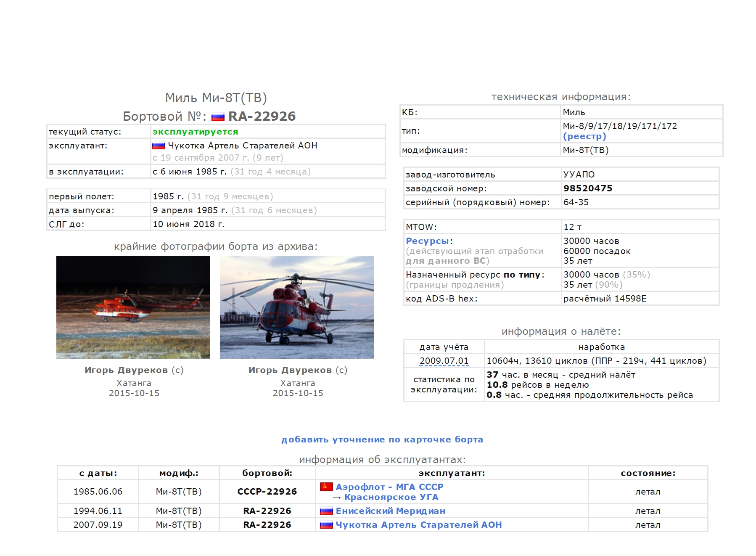Click the USSR flag next to Аэрофлот

click(326, 487)
